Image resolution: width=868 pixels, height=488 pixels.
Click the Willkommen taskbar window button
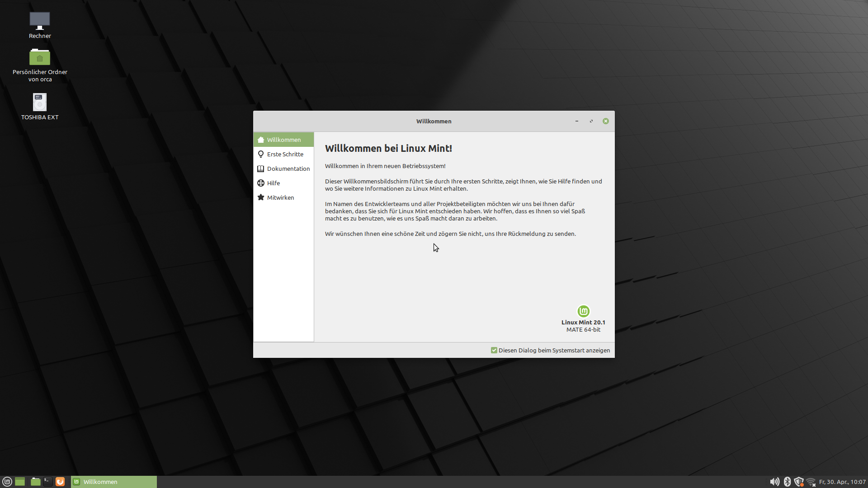pos(114,482)
